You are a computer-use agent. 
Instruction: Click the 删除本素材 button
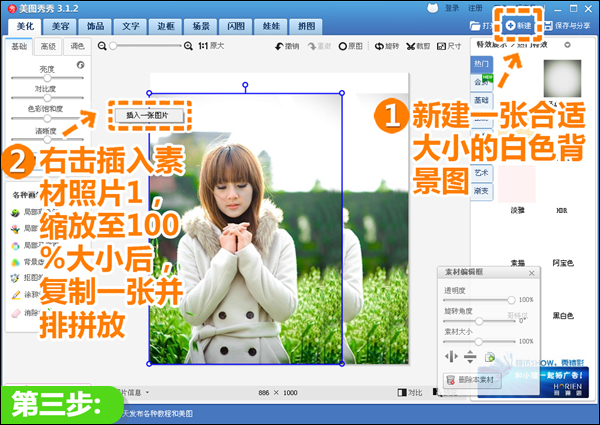pos(470,380)
